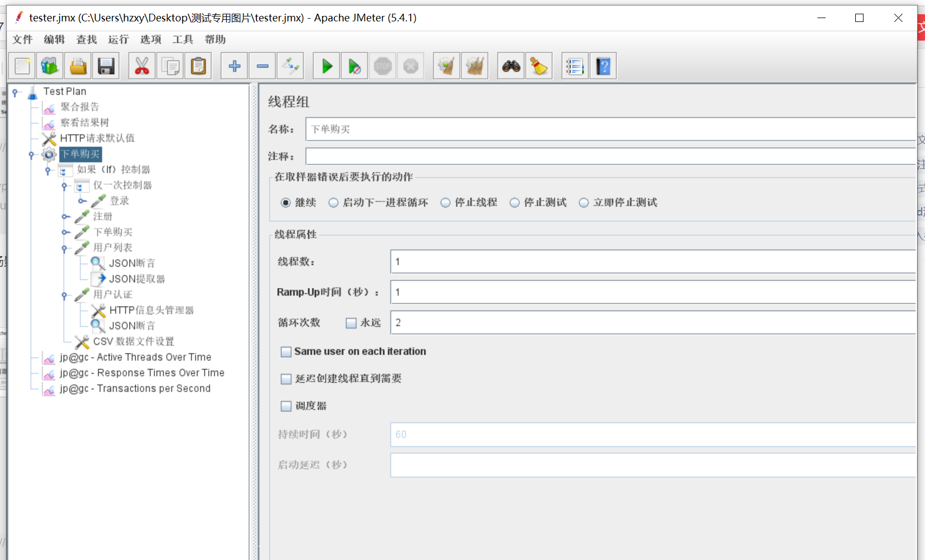This screenshot has width=925, height=560.
Task: Open the 编辑 menu
Action: click(x=54, y=39)
